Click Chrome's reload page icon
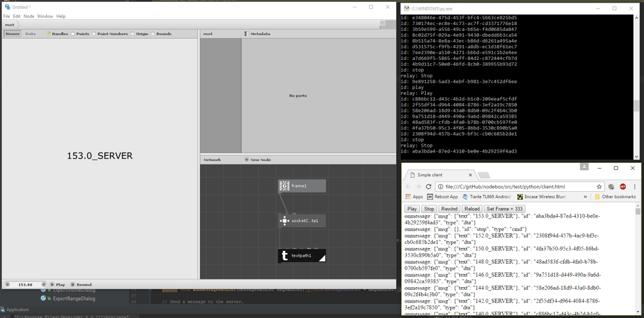The width and height of the screenshot is (644, 318). tap(428, 186)
